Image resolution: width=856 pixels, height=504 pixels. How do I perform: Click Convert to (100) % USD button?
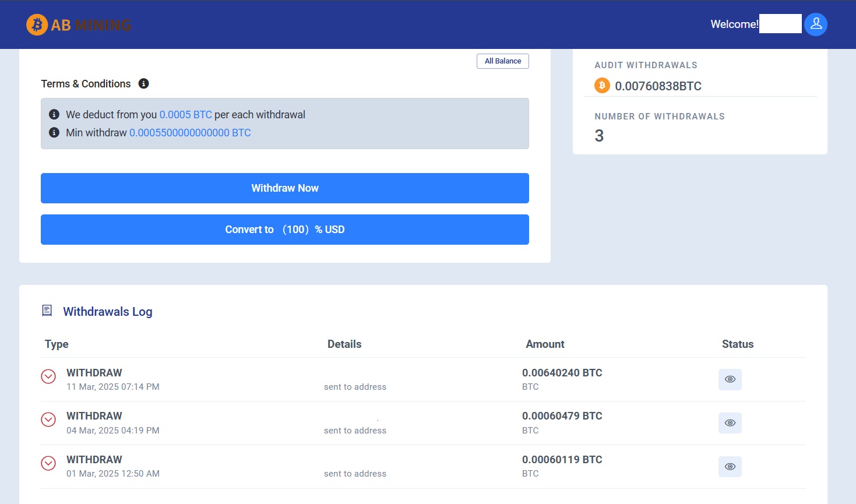pos(284,230)
